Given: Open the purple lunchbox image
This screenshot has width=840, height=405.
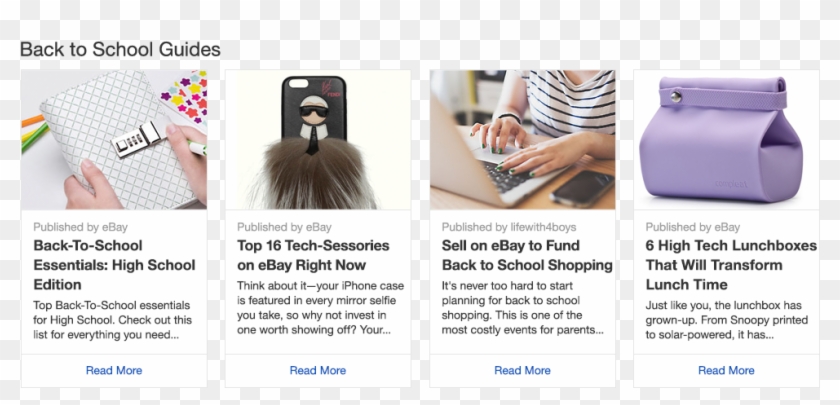Looking at the screenshot, I should coord(726,139).
